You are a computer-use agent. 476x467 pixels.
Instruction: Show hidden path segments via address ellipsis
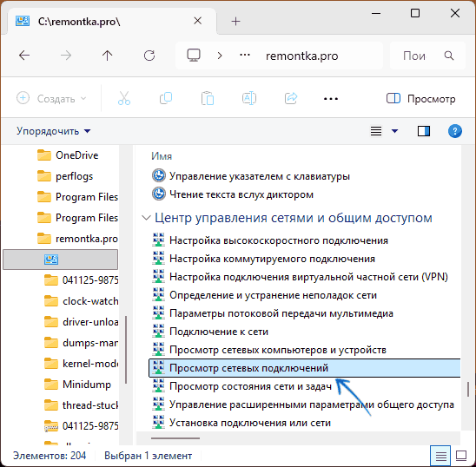[x=245, y=56]
